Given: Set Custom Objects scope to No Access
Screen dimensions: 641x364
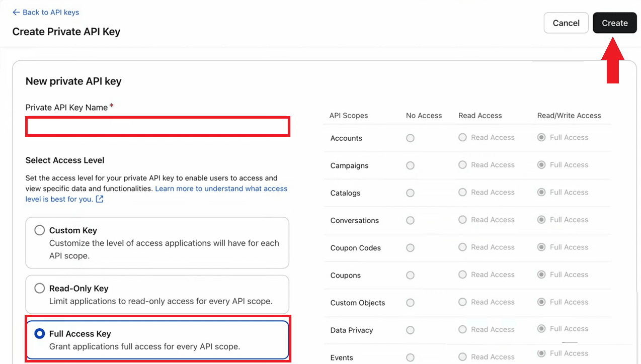Looking at the screenshot, I should tap(410, 303).
